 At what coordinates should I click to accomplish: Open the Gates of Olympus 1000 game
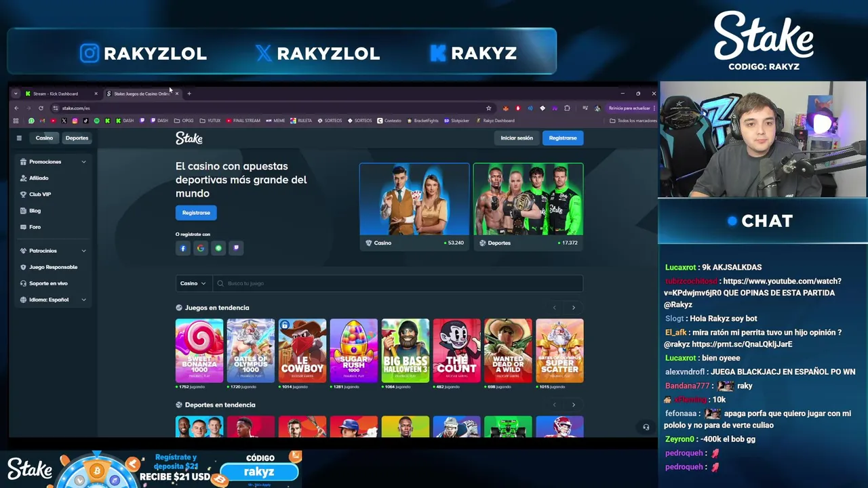[x=251, y=351]
